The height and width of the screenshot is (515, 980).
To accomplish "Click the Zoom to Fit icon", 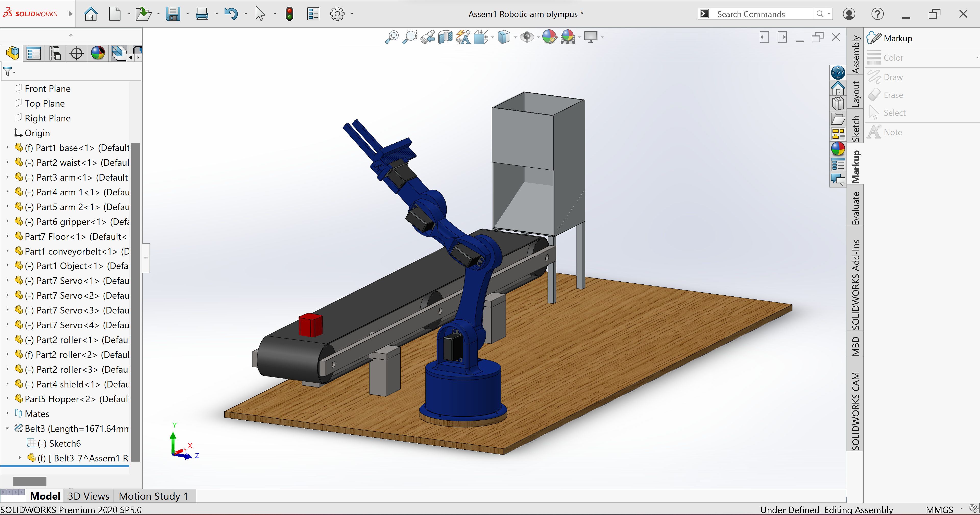I will (391, 37).
